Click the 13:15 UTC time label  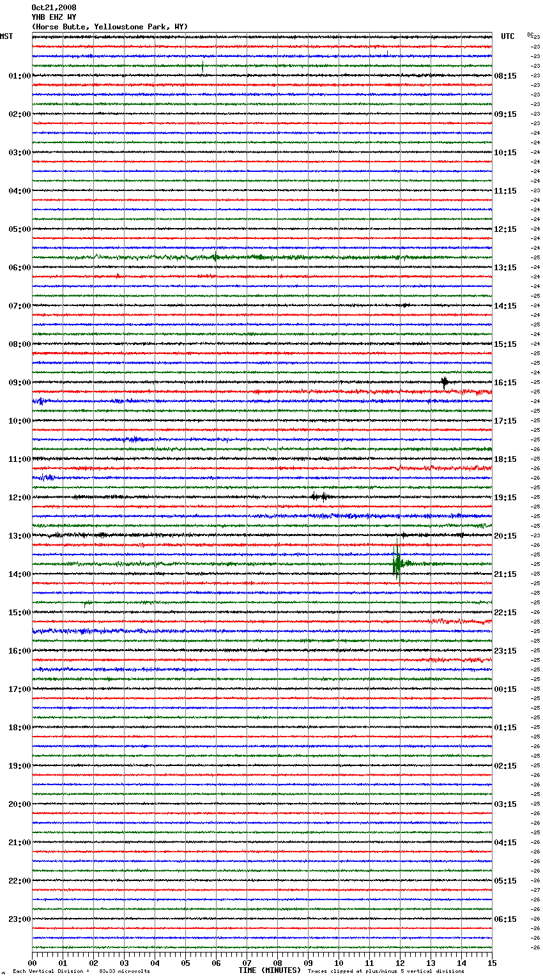(505, 268)
